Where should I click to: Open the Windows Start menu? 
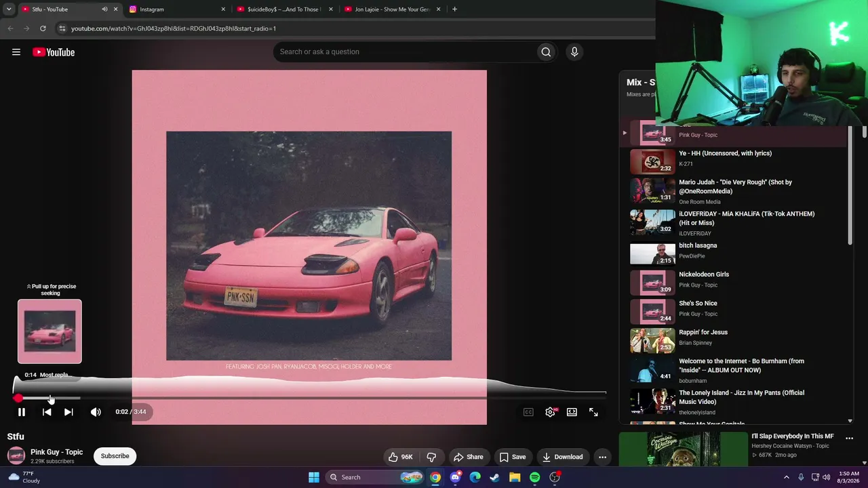pyautogui.click(x=314, y=477)
